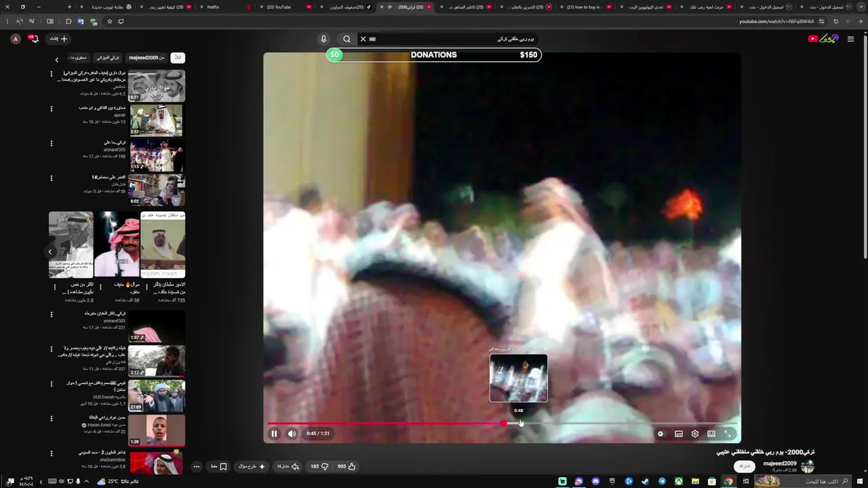Screen dimensions: 868x488
Task: Focus the YouTube search input field
Action: (454, 39)
